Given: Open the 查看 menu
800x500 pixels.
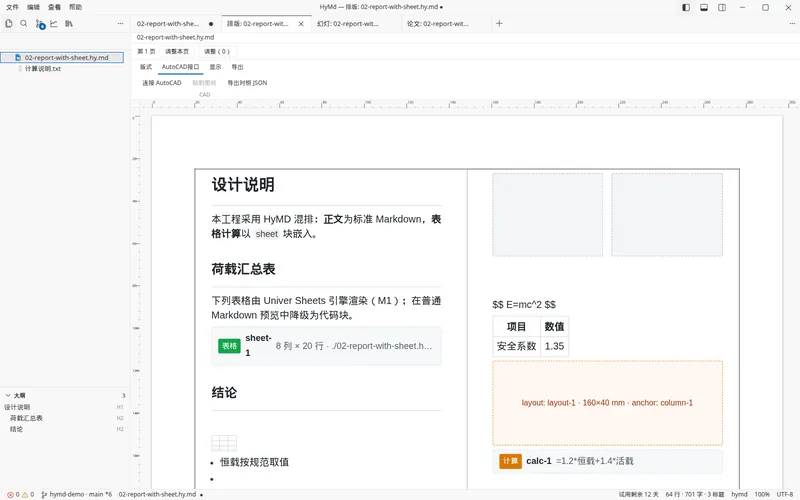Looking at the screenshot, I should coord(54,7).
